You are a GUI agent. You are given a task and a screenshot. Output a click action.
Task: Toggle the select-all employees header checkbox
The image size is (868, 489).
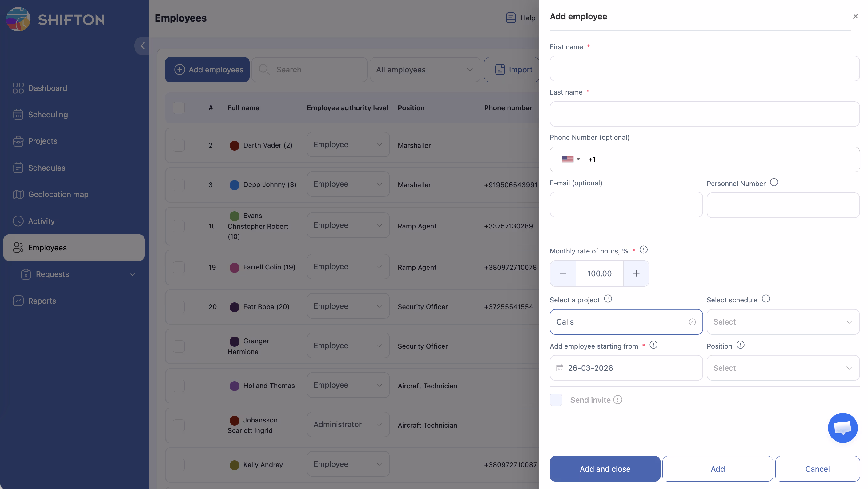coord(179,108)
